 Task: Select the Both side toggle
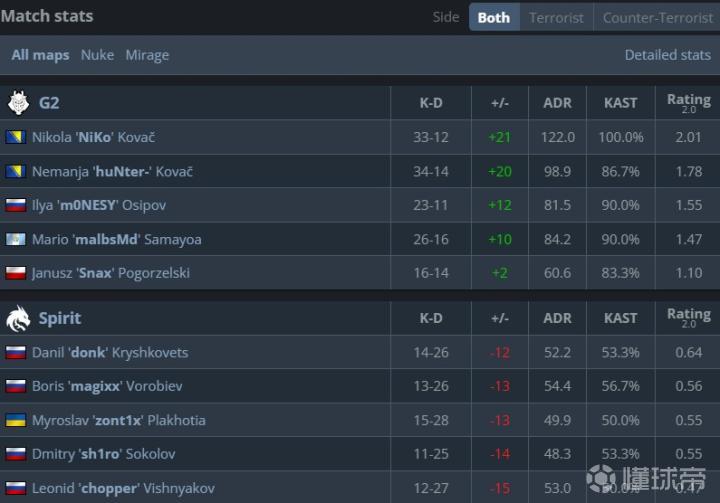494,17
